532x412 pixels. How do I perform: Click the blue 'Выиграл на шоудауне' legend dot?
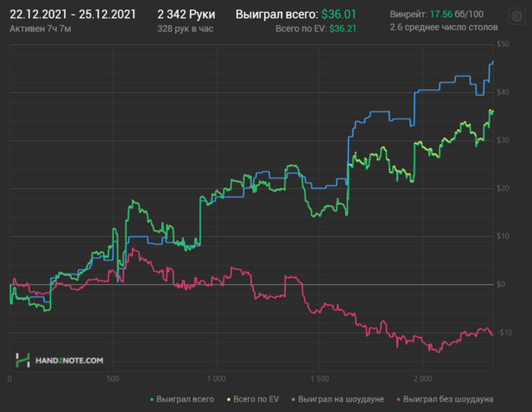[293, 399]
